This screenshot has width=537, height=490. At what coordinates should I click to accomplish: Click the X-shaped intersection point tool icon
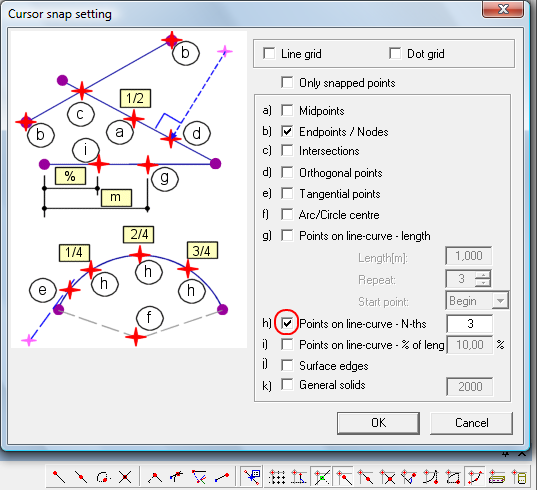[x=125, y=476]
